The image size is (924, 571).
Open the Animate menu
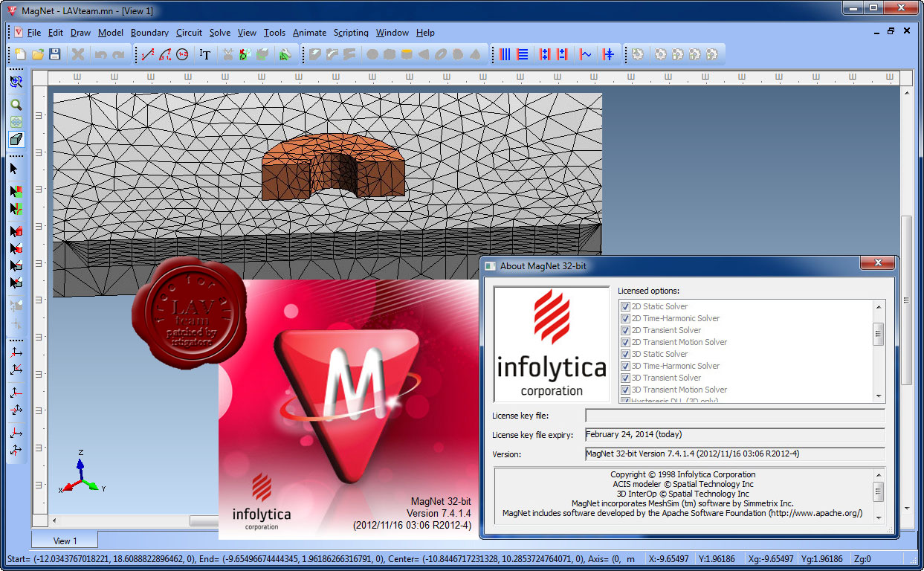pyautogui.click(x=309, y=33)
